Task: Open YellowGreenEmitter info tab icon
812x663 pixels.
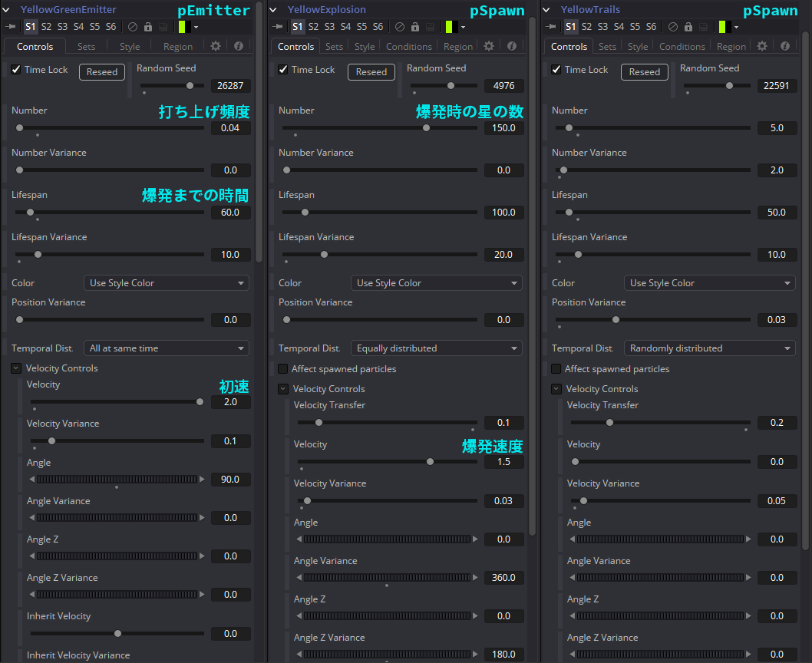Action: click(x=238, y=46)
